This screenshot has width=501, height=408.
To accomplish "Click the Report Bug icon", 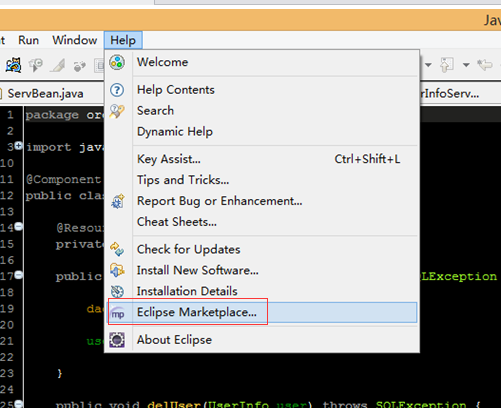I will (x=118, y=201).
